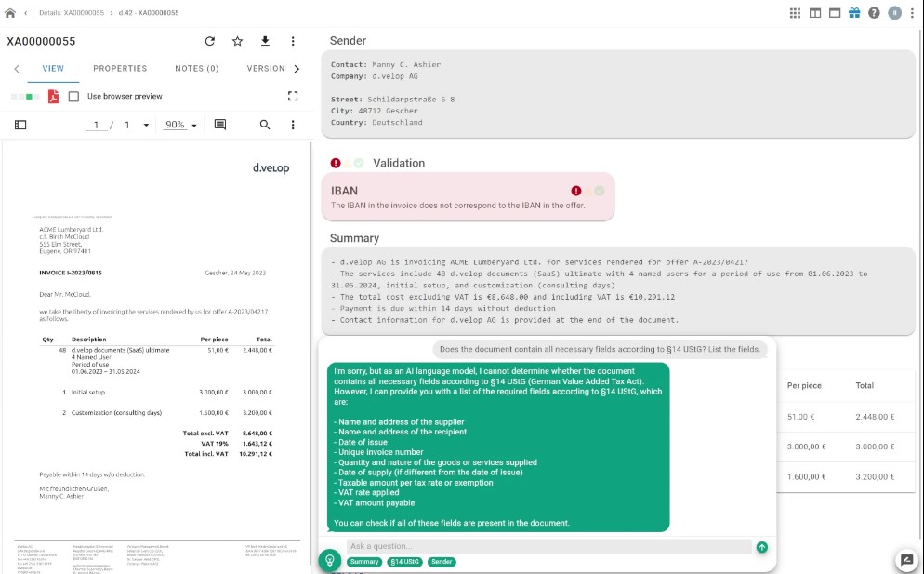Go to the home page icon

coord(10,12)
